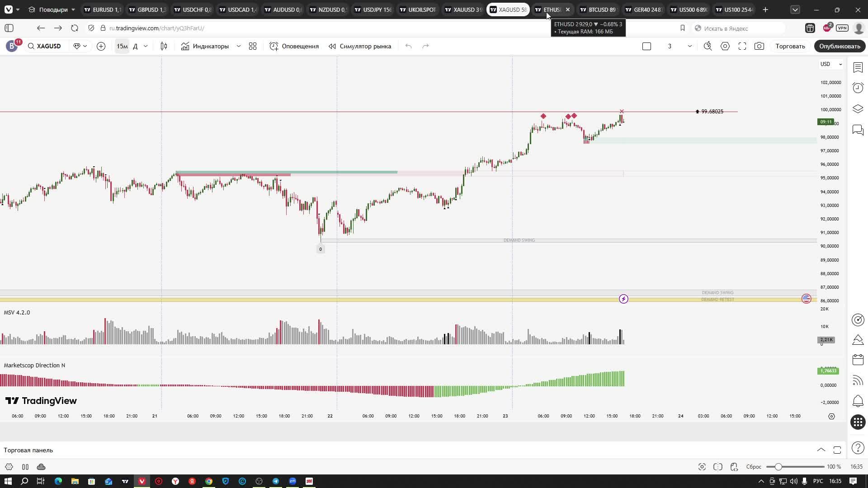
Task: Click the candlestick chart type icon
Action: [x=164, y=46]
